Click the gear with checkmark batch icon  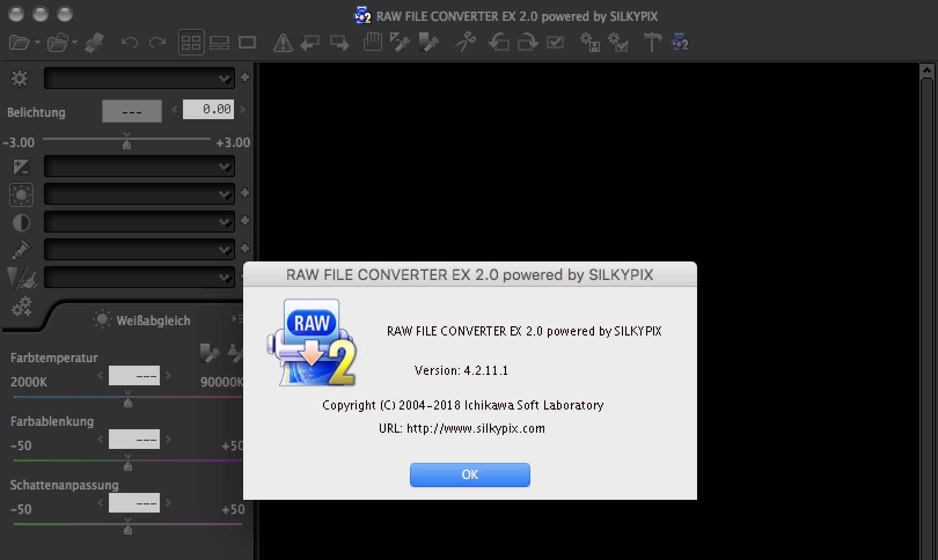point(618,43)
